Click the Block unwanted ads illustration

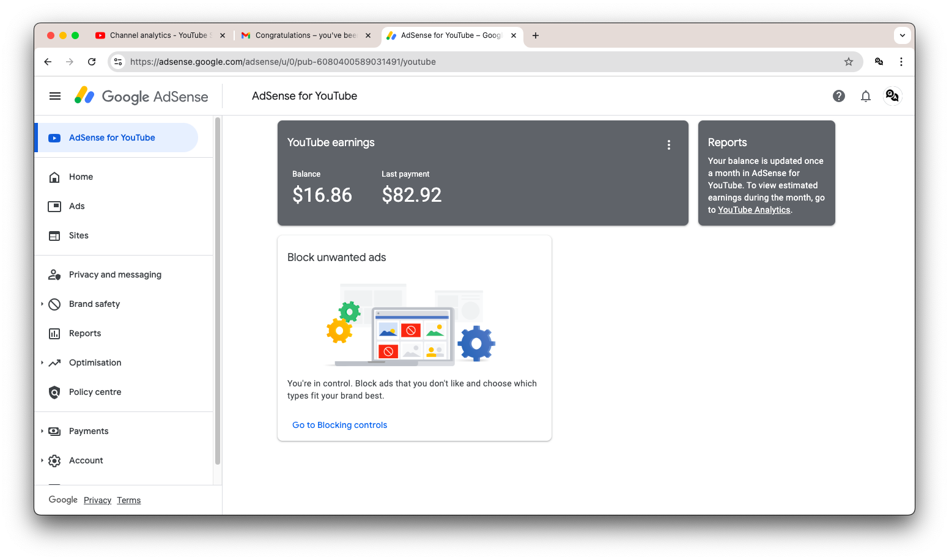click(x=411, y=325)
